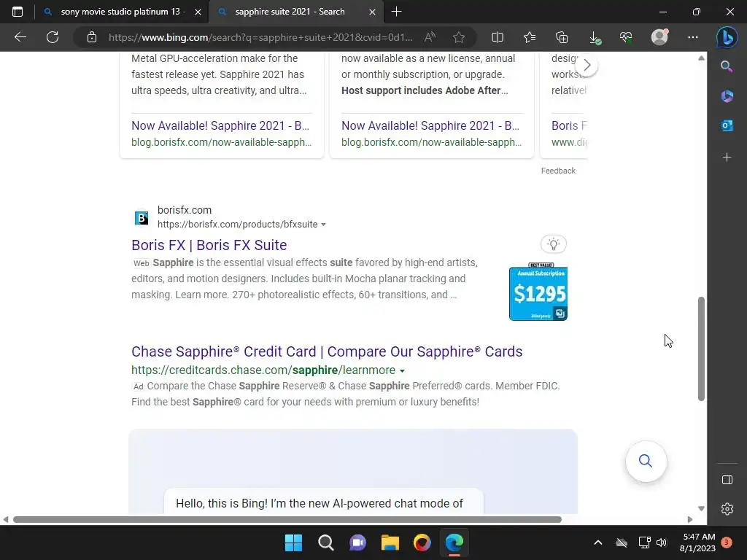Open the notification badge showing 3
Image resolution: width=747 pixels, height=560 pixels.
tap(727, 542)
